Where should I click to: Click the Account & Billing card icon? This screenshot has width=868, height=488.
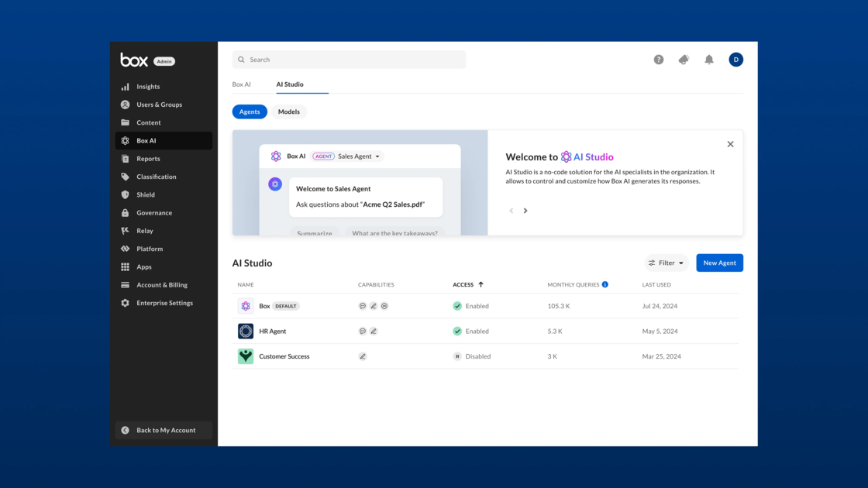[x=125, y=285]
